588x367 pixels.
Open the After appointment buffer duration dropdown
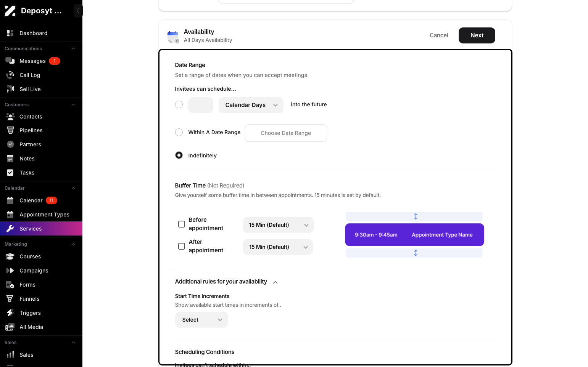[x=278, y=247]
